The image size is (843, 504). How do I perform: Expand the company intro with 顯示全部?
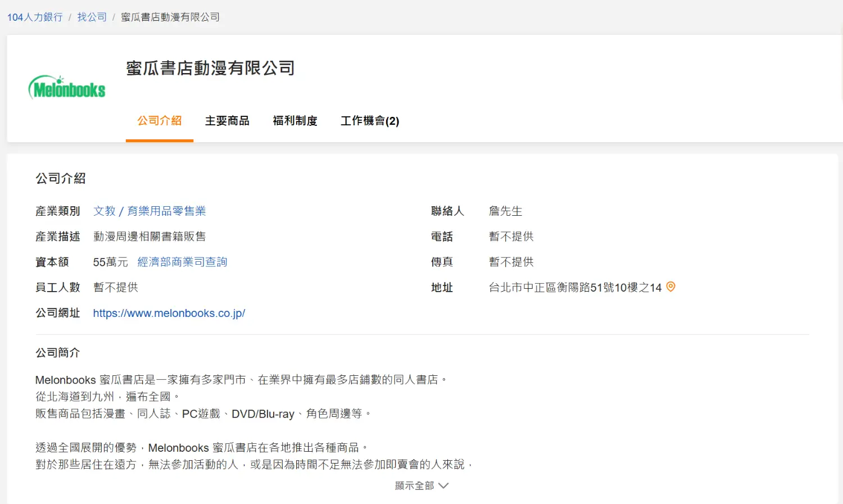pos(421,485)
